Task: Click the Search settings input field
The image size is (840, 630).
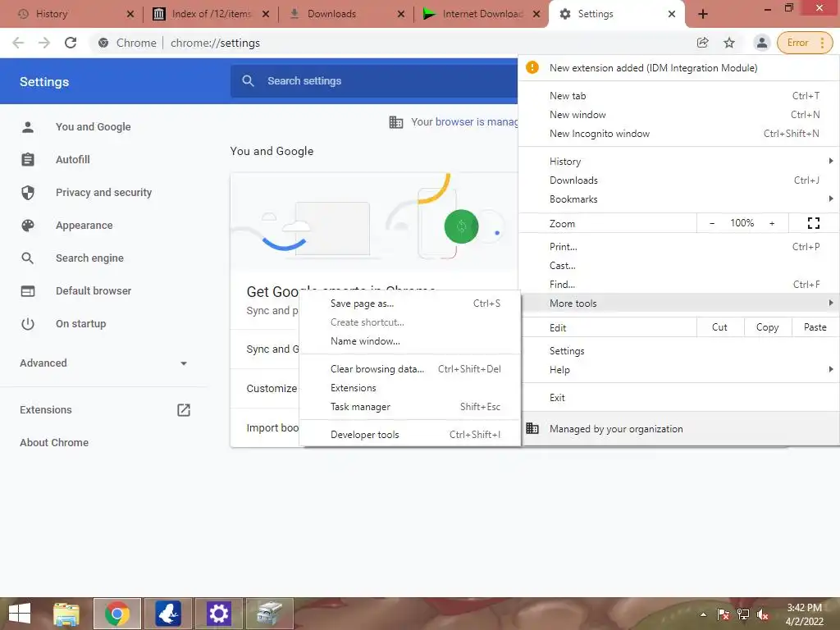Action: [x=375, y=81]
